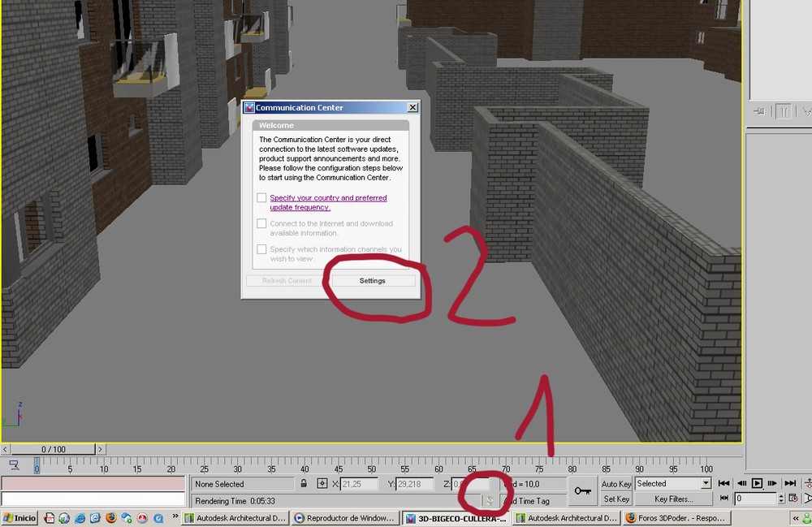Click the current frame number field

756,499
